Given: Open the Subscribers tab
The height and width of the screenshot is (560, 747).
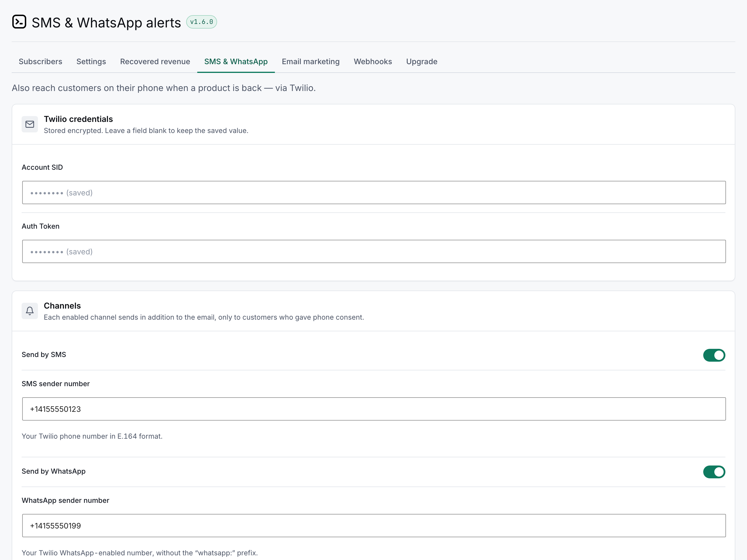Looking at the screenshot, I should click(41, 62).
